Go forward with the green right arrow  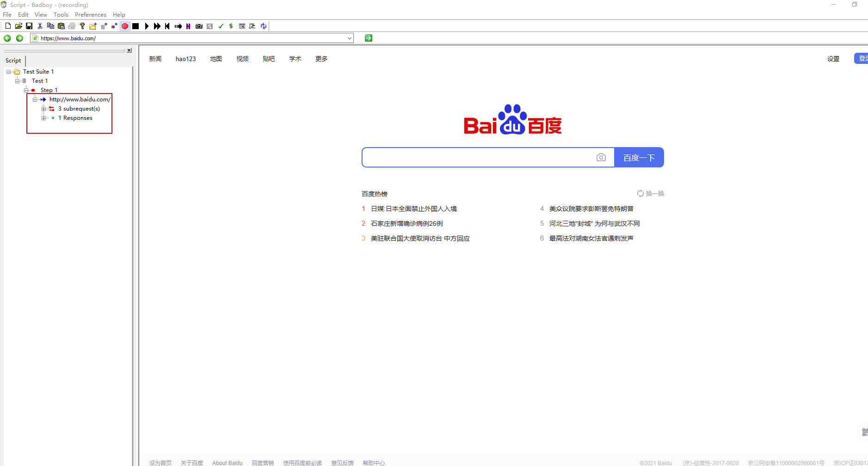(19, 38)
